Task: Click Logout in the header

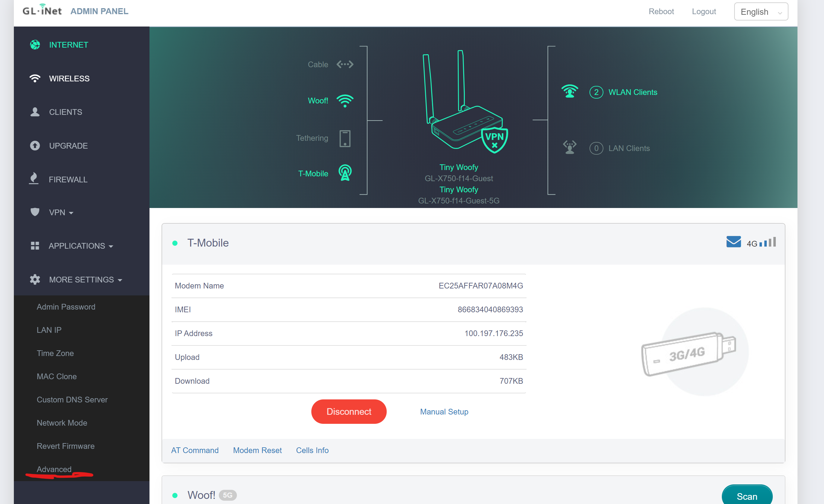Action: pyautogui.click(x=704, y=11)
